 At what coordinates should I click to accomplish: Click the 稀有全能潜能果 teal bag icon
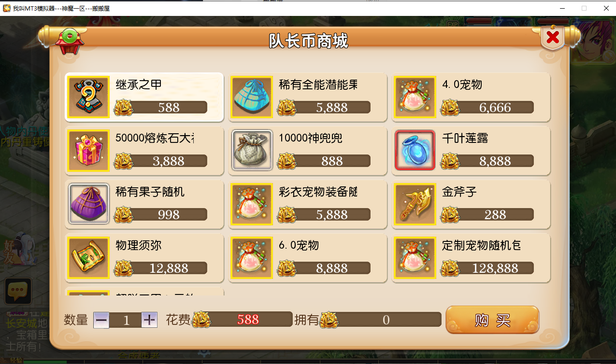pos(252,97)
